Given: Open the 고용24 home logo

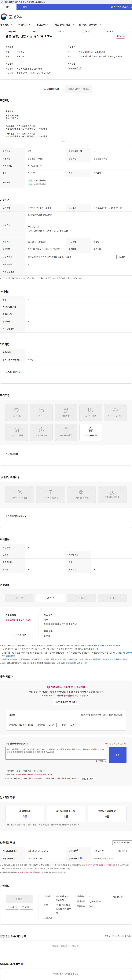Looking at the screenshot, I should tap(11, 17).
